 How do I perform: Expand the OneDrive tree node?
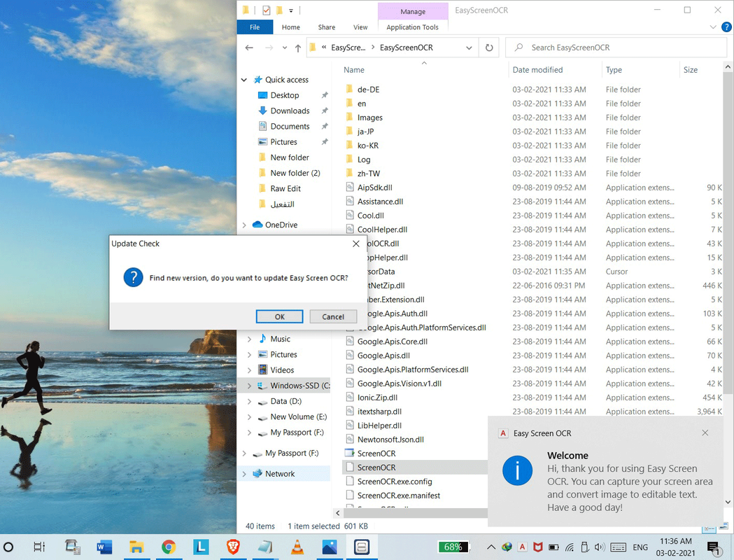(244, 225)
